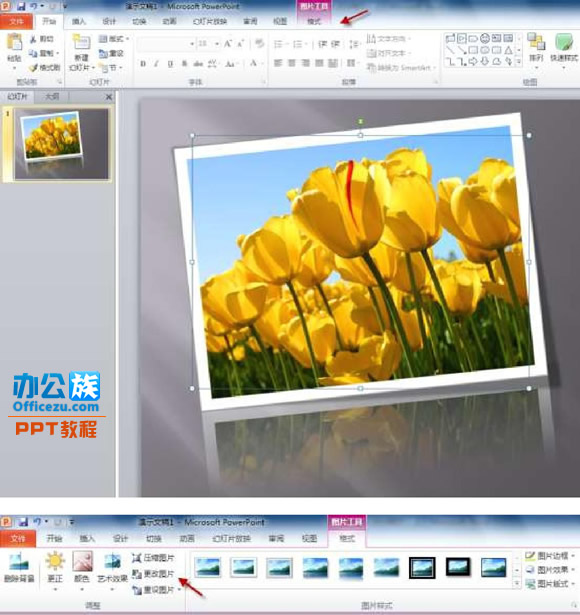Open Picture Border (图片边框) dropdown
The image size is (580, 615).
(550, 556)
